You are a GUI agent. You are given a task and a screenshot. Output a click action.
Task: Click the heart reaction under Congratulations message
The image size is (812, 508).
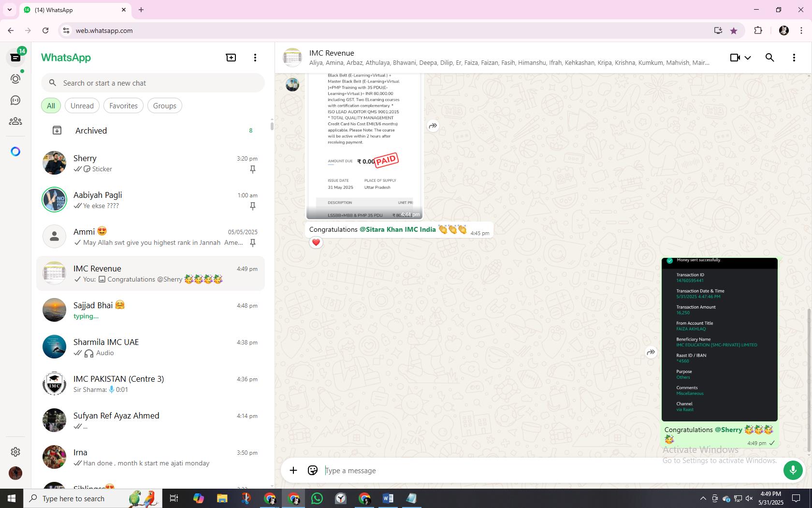pos(316,242)
